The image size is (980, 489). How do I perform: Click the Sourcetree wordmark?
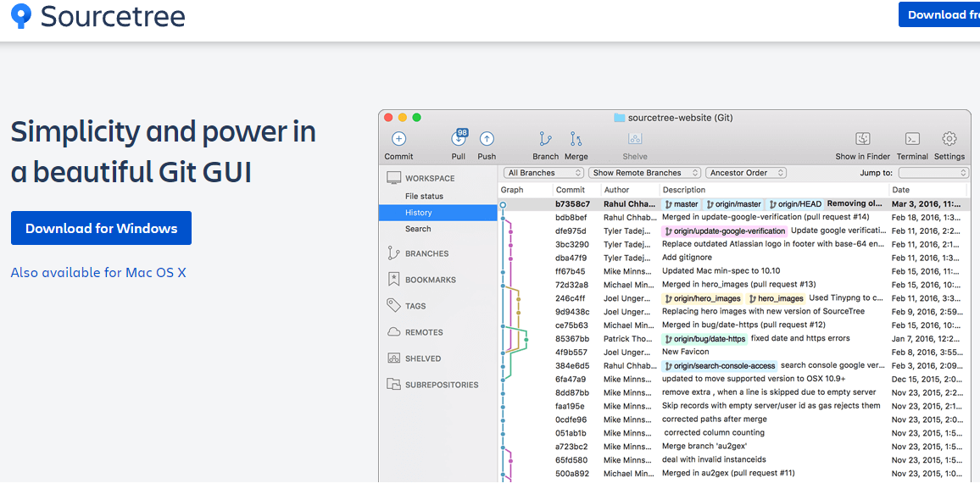click(x=113, y=16)
